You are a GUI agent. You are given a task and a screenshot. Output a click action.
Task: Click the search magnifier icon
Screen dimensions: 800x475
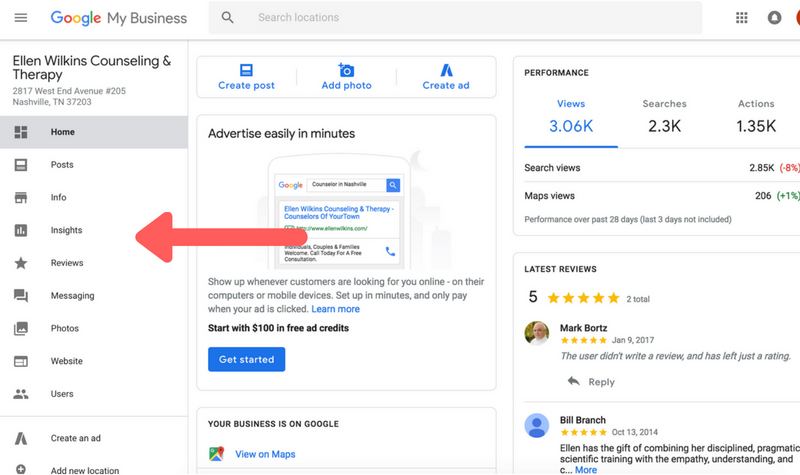click(x=228, y=17)
